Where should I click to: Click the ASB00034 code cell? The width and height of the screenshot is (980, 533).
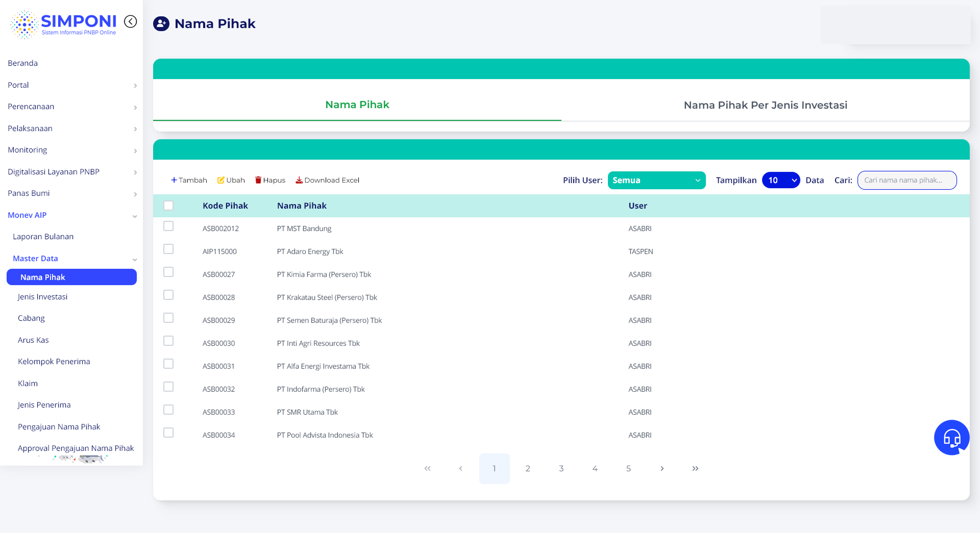pyautogui.click(x=218, y=435)
